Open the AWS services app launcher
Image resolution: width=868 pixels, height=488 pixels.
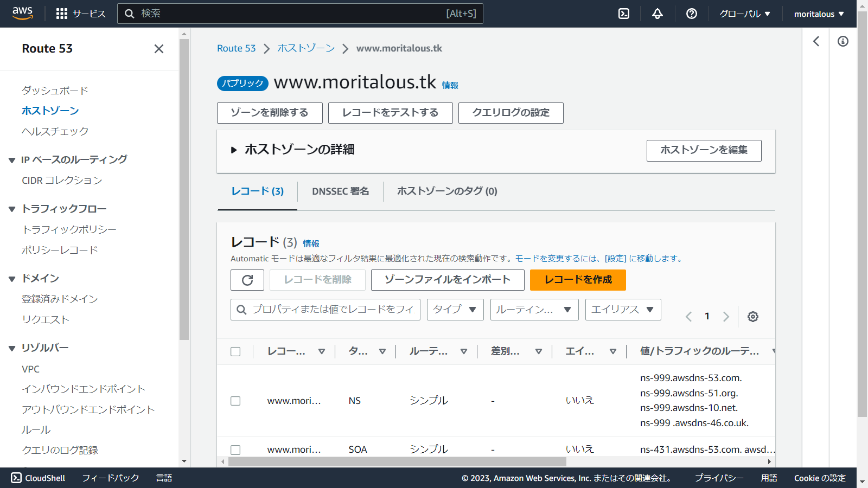tap(61, 14)
